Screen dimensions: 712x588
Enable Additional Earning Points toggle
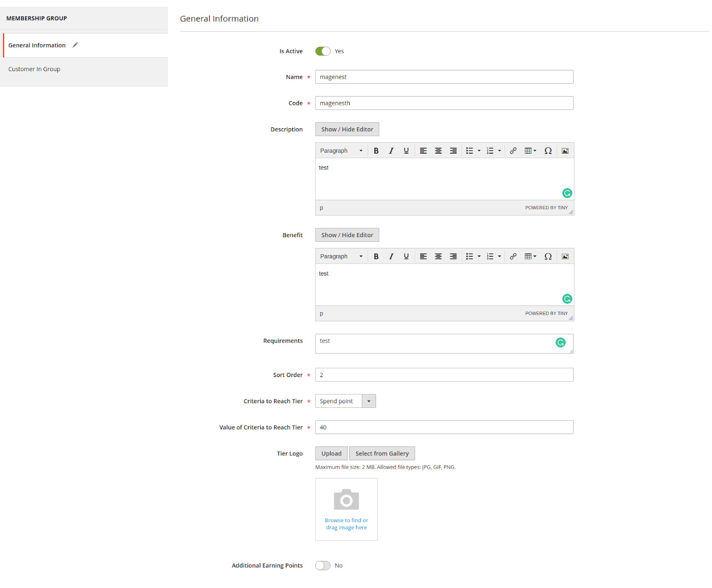323,565
